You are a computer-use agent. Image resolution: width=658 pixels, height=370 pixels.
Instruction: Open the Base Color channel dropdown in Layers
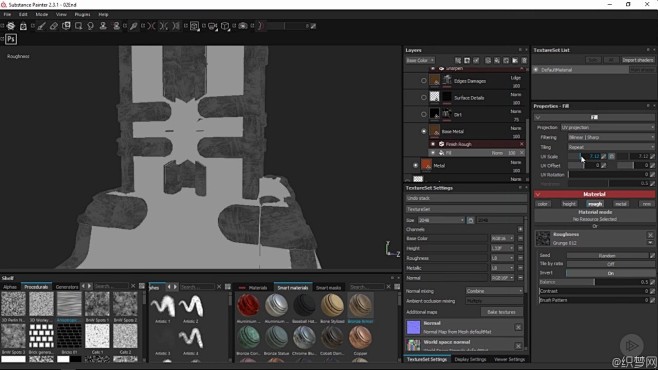pos(420,60)
